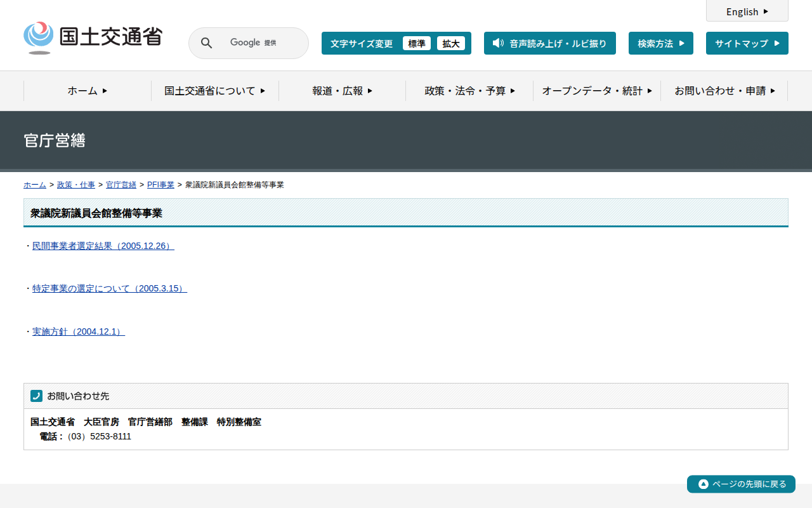Expand the 国土交通省について menu
This screenshot has width=812, height=508.
pyautogui.click(x=214, y=91)
